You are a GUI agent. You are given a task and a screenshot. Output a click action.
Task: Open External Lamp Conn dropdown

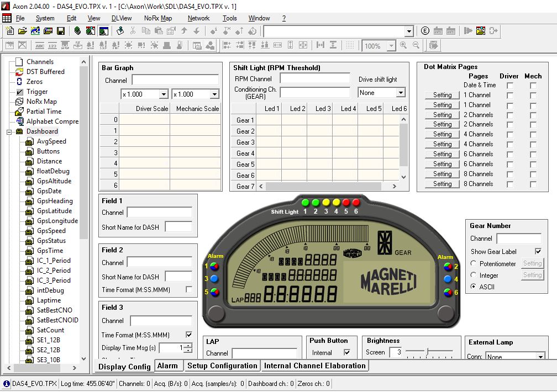(x=540, y=356)
